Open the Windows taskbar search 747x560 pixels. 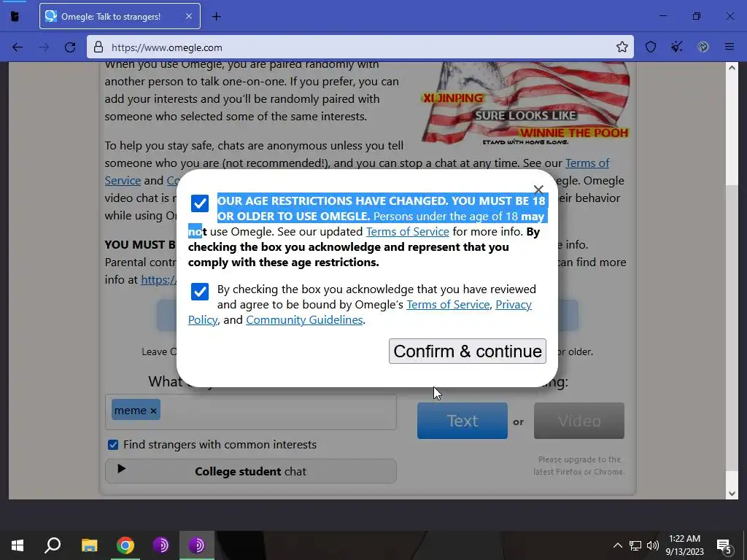(53, 545)
